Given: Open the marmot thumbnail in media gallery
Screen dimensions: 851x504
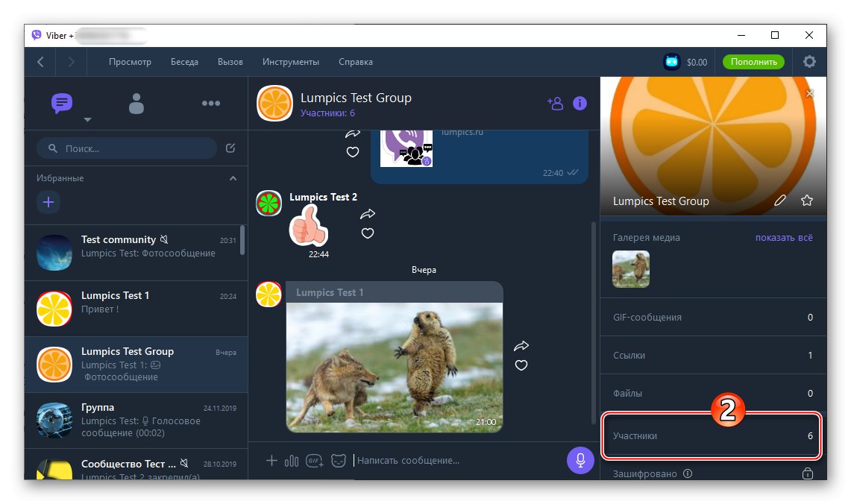Looking at the screenshot, I should 631,268.
